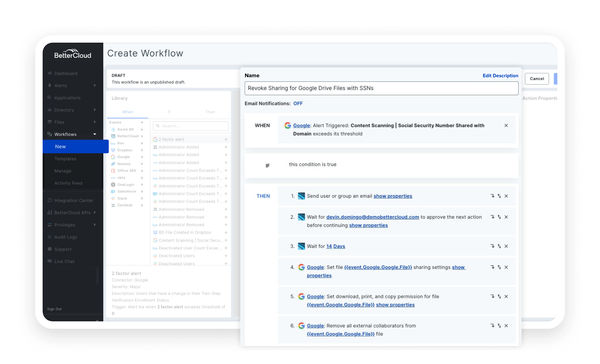Collapse the Workflows sidebar section
The height and width of the screenshot is (364, 600).
click(95, 134)
